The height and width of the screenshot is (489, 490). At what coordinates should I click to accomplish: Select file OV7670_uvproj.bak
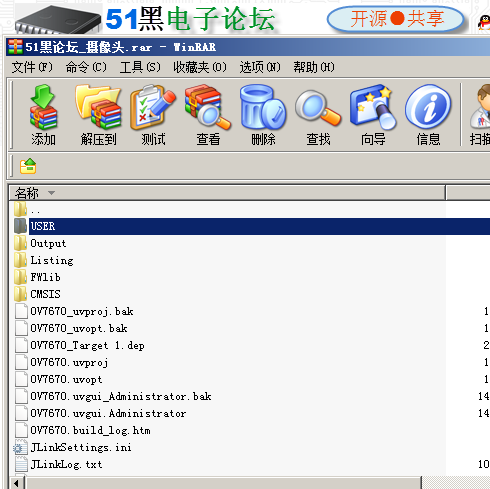[82, 311]
